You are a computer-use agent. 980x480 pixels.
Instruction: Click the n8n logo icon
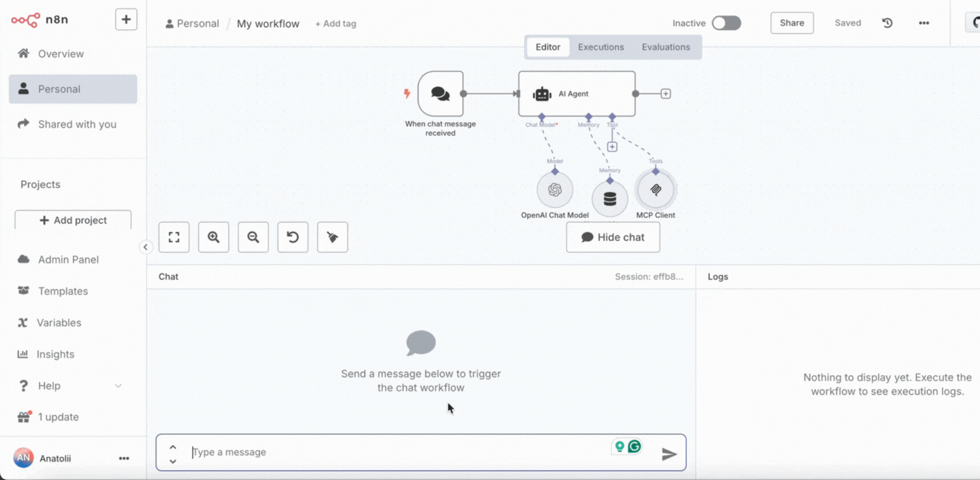(25, 20)
